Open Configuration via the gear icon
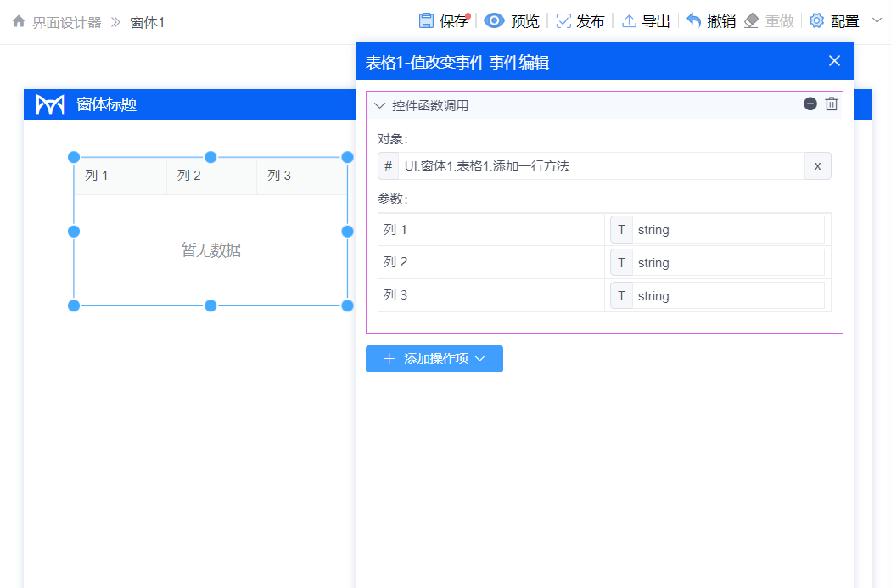This screenshot has width=891, height=588. pos(816,20)
